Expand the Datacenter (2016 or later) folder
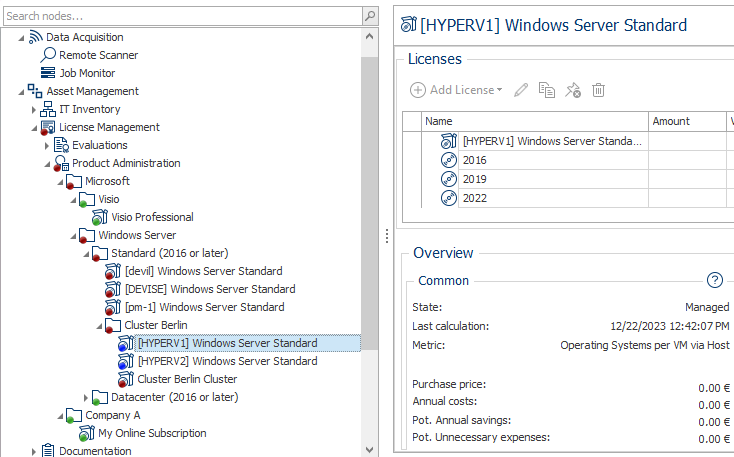 tap(86, 398)
